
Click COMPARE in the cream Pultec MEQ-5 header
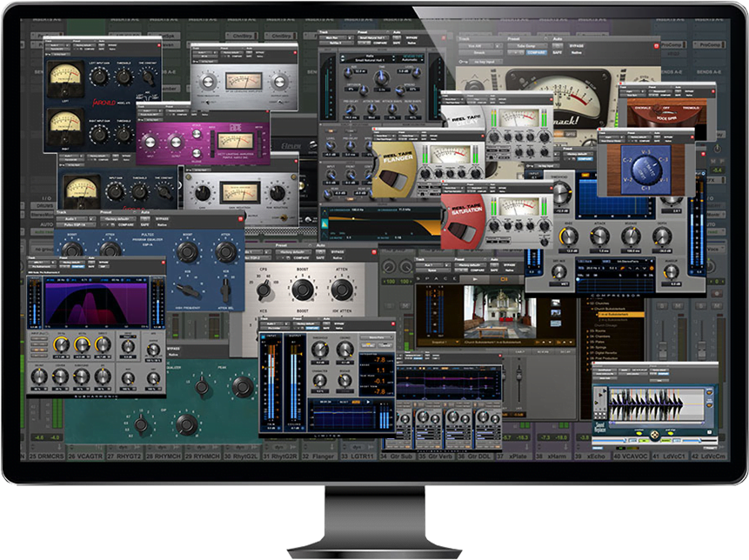[x=301, y=257]
